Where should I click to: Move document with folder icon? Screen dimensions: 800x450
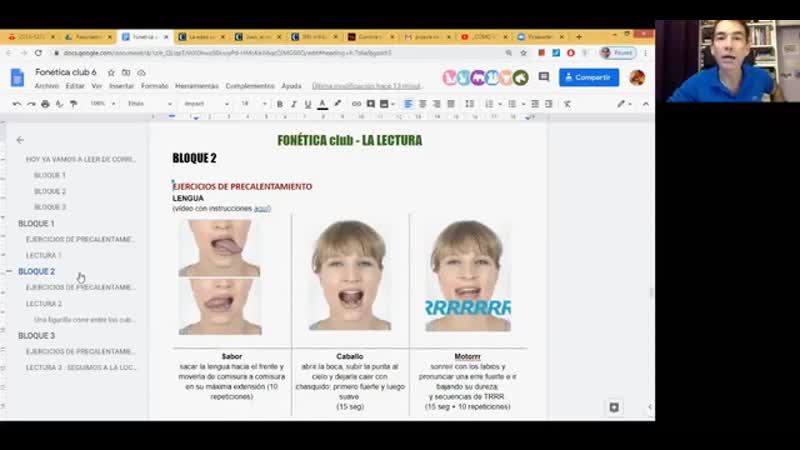pyautogui.click(x=126, y=72)
